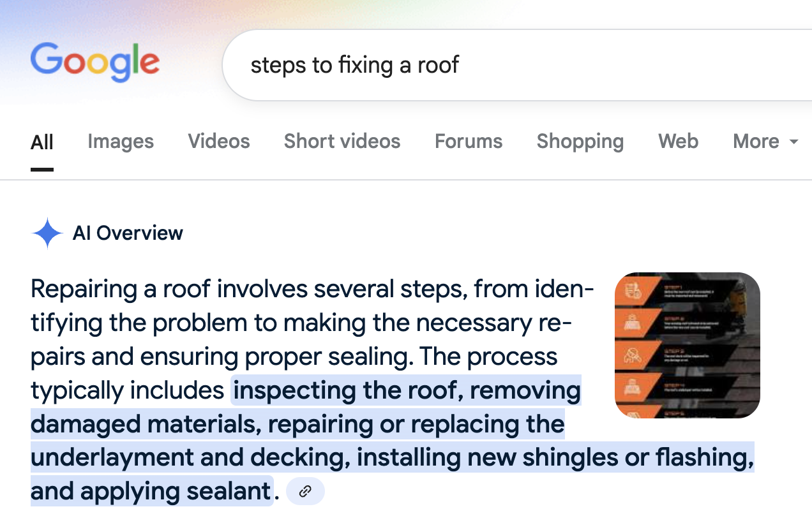Select the Web filter tab
This screenshot has width=812, height=523.
pyautogui.click(x=678, y=141)
